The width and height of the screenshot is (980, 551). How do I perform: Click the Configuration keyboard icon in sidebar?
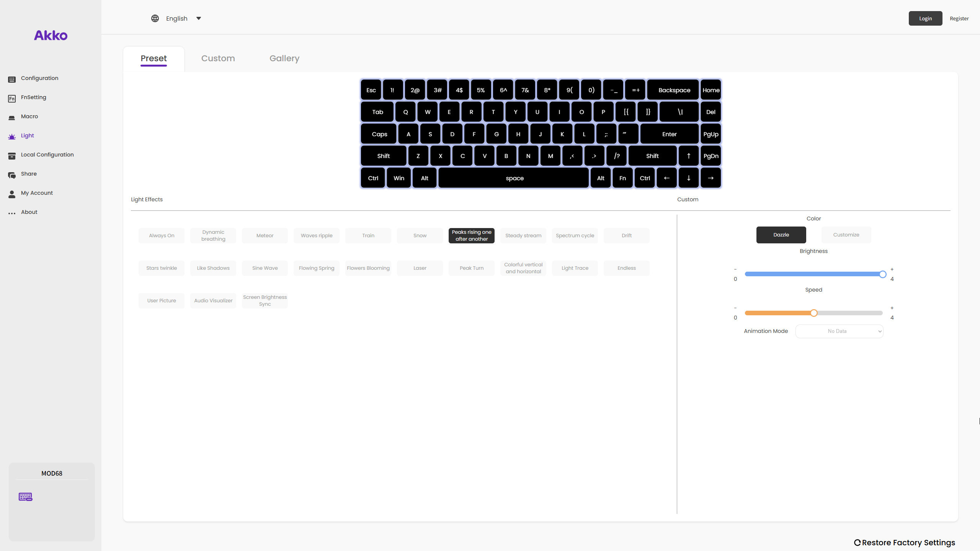pos(12,79)
